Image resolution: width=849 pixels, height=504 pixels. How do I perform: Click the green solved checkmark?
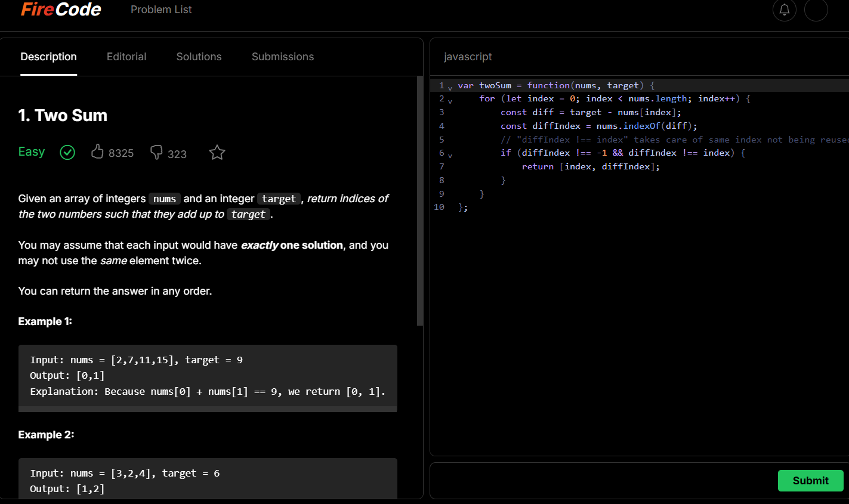pos(67,152)
